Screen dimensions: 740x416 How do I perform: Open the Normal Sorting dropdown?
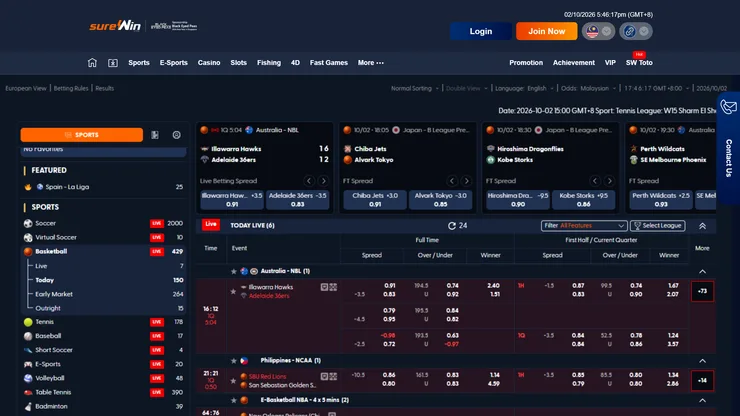point(415,88)
